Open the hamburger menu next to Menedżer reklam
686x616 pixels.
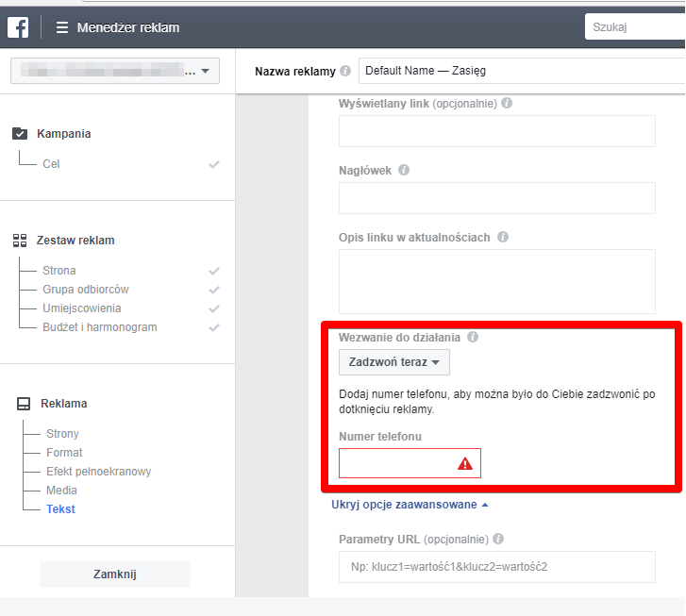point(62,27)
